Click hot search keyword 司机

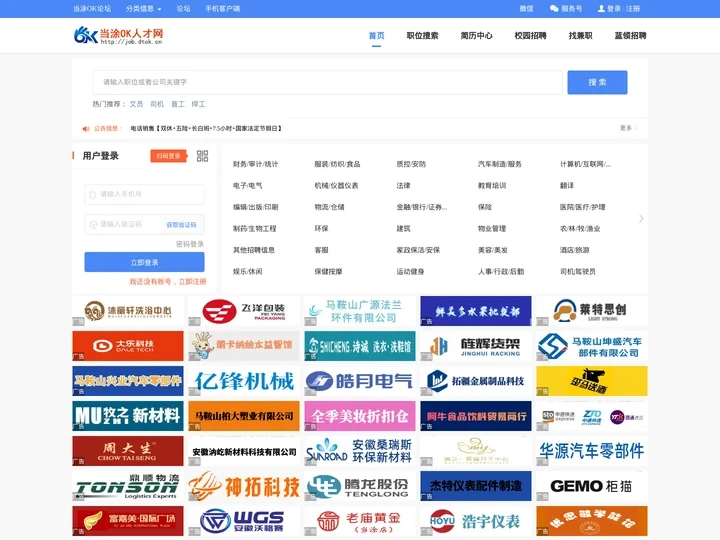click(x=157, y=104)
